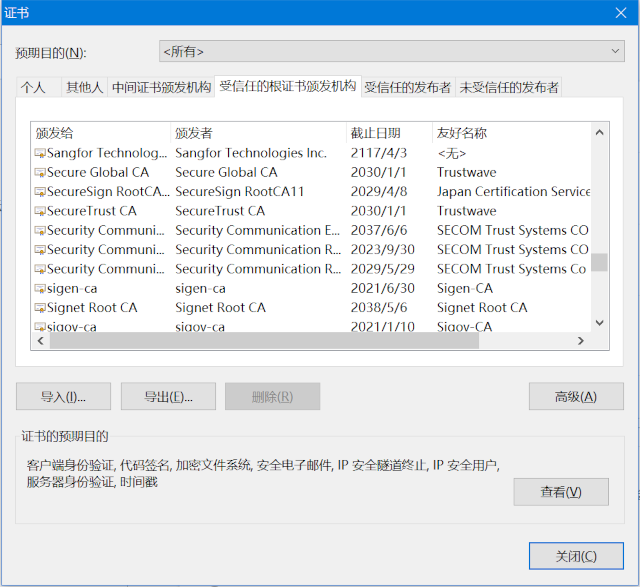
Task: Click certificate icon beside Secure Global CA
Action: 40,173
